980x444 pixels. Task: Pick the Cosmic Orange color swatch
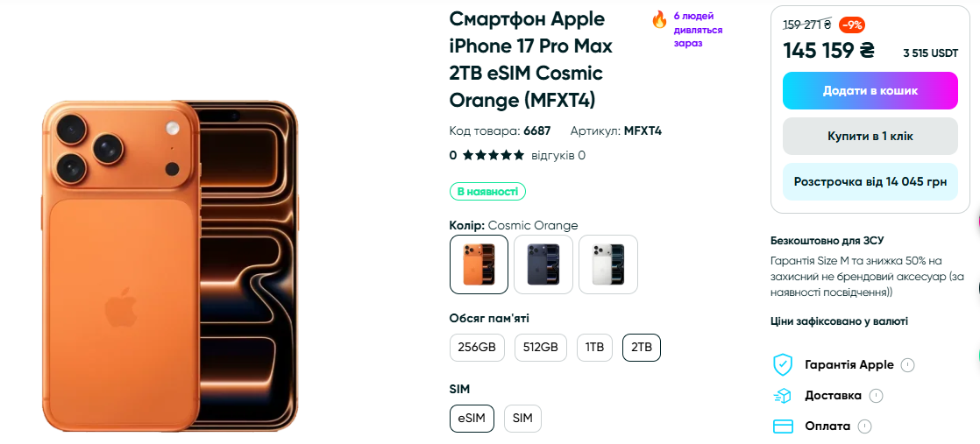pyautogui.click(x=479, y=264)
